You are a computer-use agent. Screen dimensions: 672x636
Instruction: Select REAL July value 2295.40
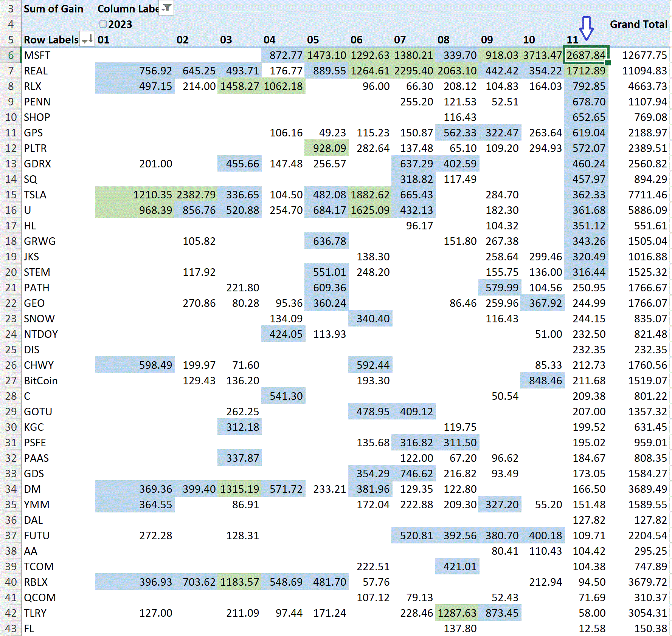coord(413,71)
